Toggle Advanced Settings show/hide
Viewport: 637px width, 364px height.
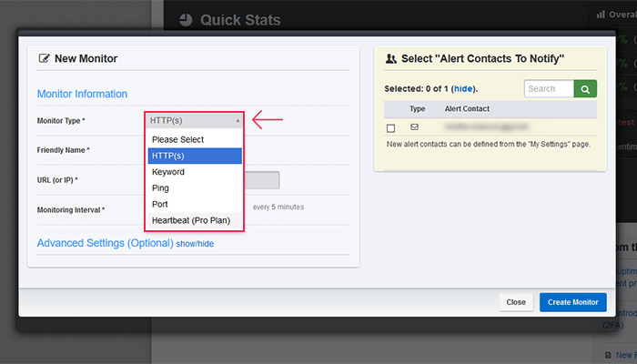pyautogui.click(x=195, y=244)
